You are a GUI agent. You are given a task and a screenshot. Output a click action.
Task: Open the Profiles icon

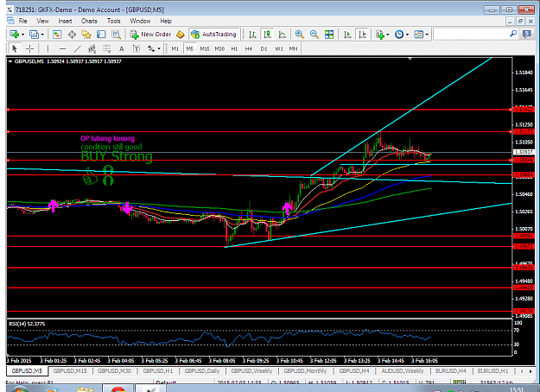click(34, 35)
